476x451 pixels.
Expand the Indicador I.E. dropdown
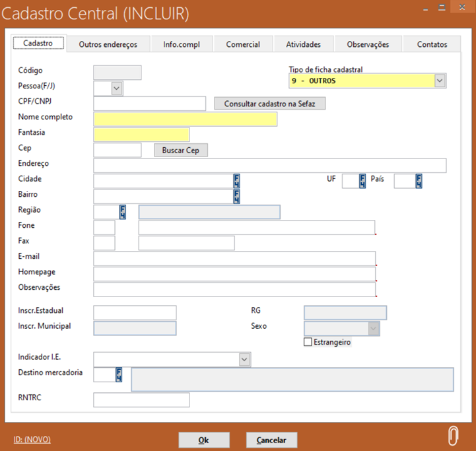click(x=244, y=359)
